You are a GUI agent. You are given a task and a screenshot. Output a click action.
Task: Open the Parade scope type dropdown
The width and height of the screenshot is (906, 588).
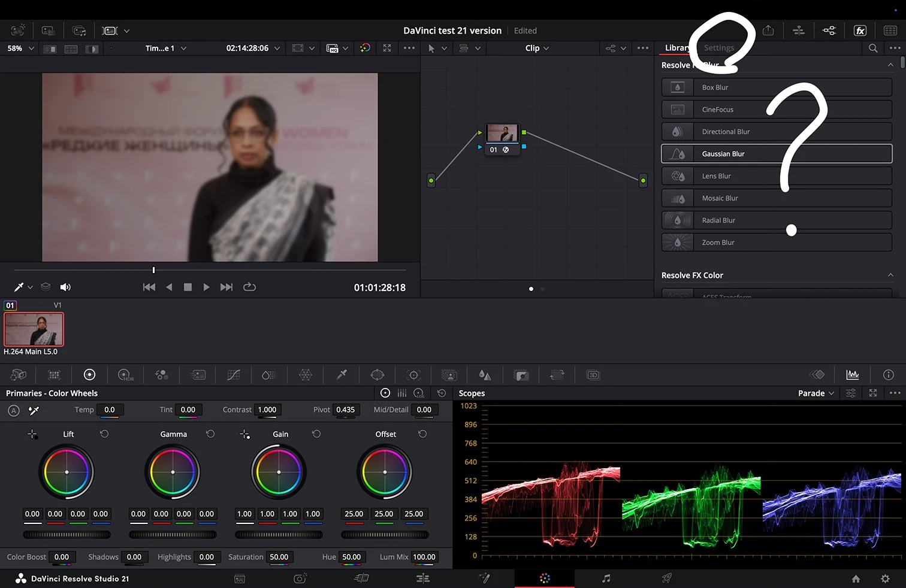[816, 393]
